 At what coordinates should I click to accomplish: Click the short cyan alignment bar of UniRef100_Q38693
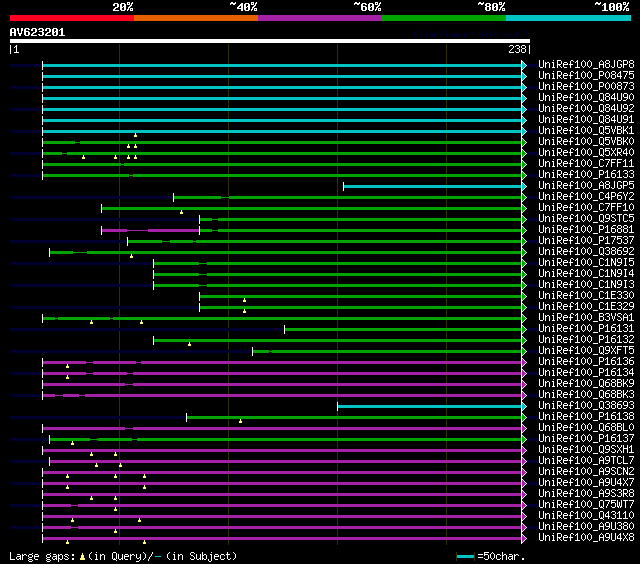point(430,406)
